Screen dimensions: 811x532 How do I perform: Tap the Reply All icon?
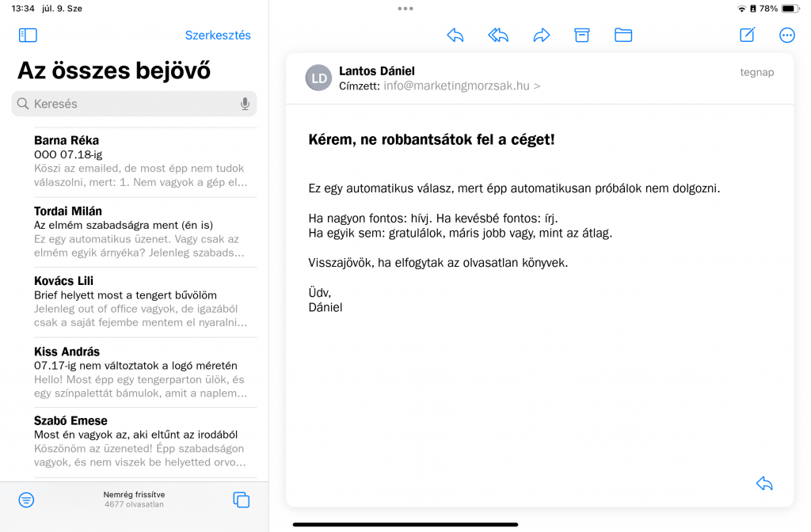point(498,35)
